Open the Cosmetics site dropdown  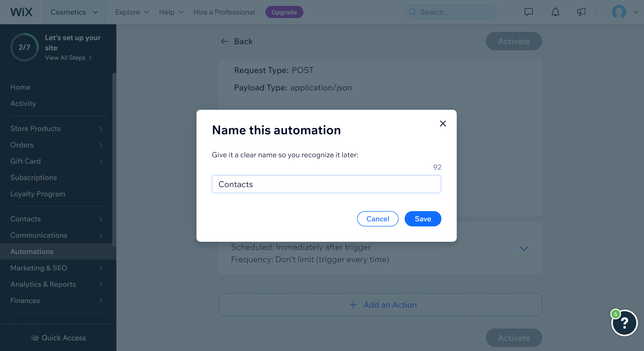pos(74,12)
